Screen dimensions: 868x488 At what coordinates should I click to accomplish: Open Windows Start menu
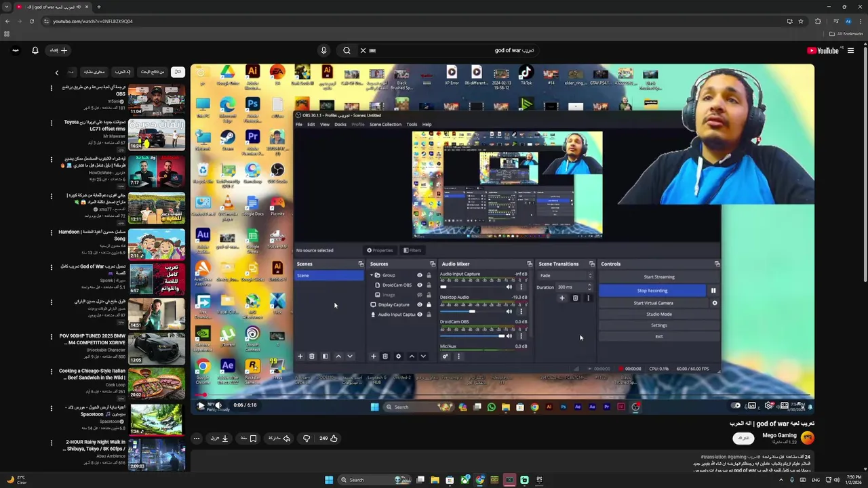pyautogui.click(x=329, y=480)
